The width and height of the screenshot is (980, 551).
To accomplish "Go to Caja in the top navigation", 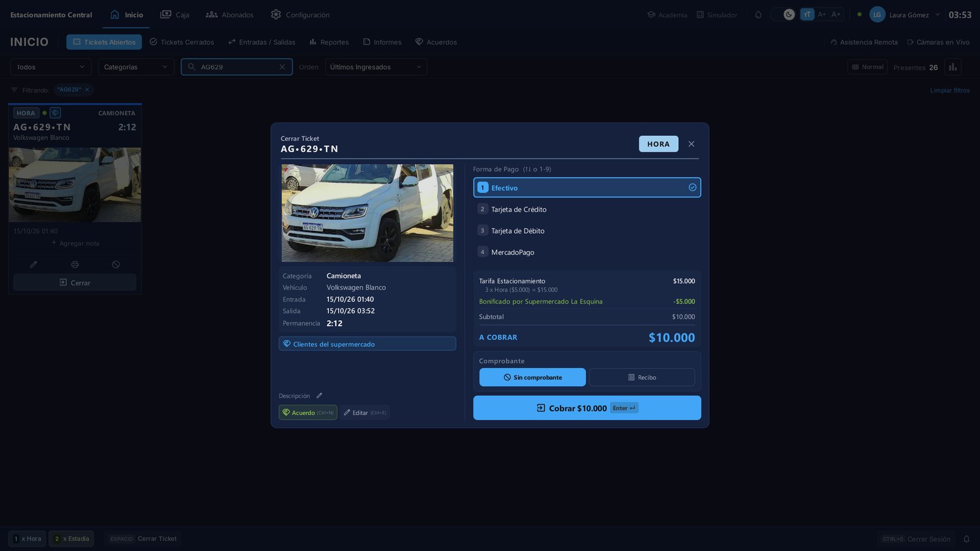I will [175, 15].
